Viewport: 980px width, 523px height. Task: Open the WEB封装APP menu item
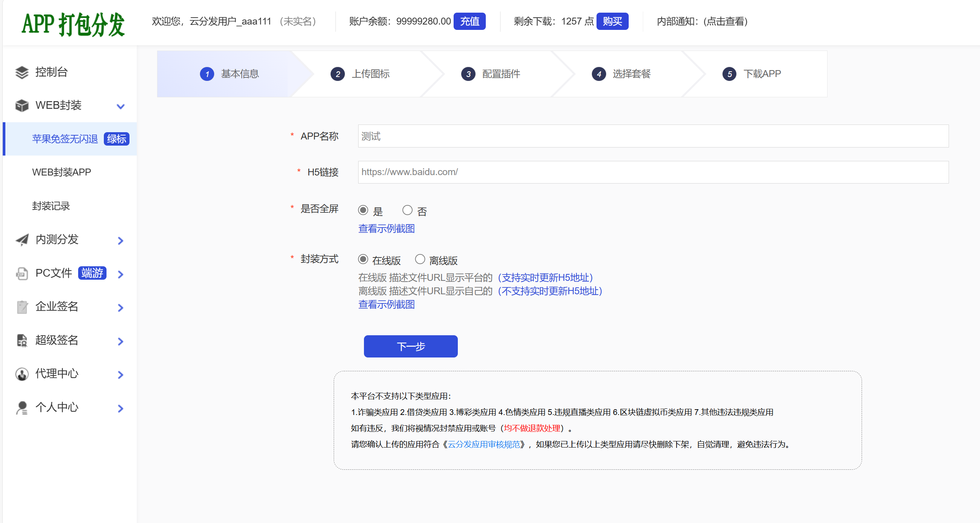pos(62,172)
